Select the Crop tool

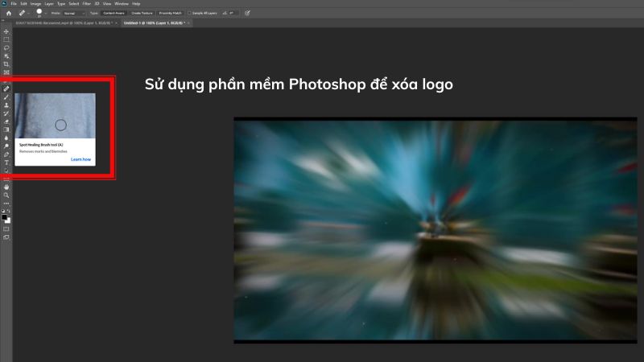tap(6, 64)
